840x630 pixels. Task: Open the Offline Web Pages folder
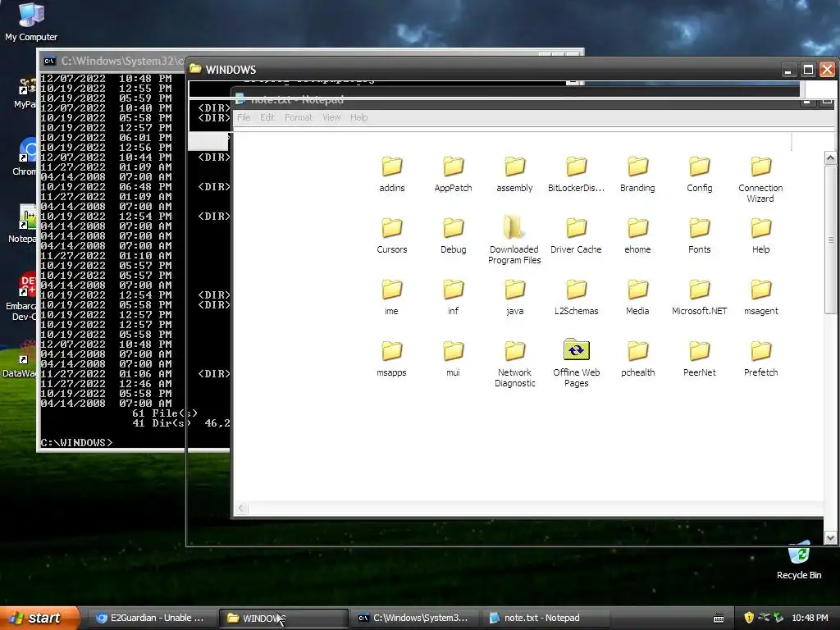coord(577,363)
